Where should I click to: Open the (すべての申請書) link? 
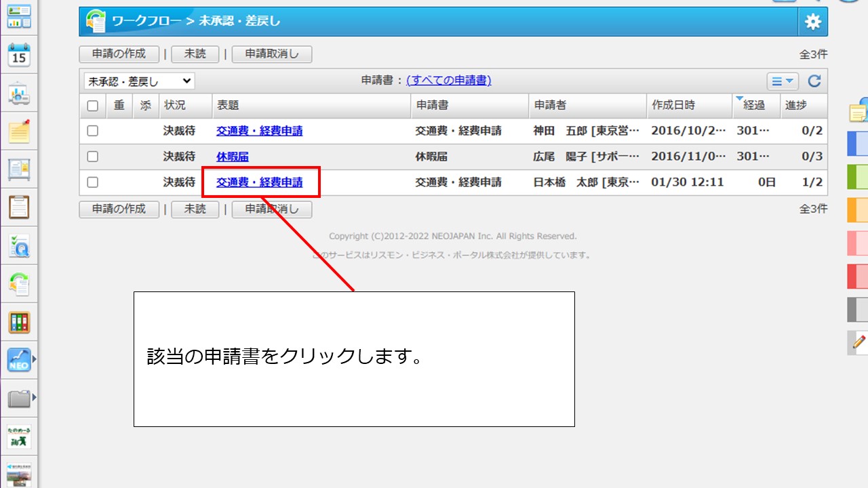448,81
